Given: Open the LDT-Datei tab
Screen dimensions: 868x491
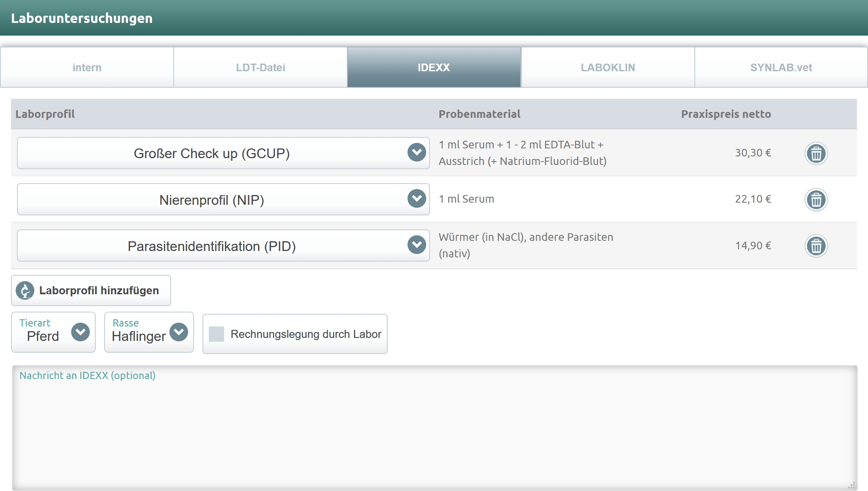Looking at the screenshot, I should pos(260,67).
